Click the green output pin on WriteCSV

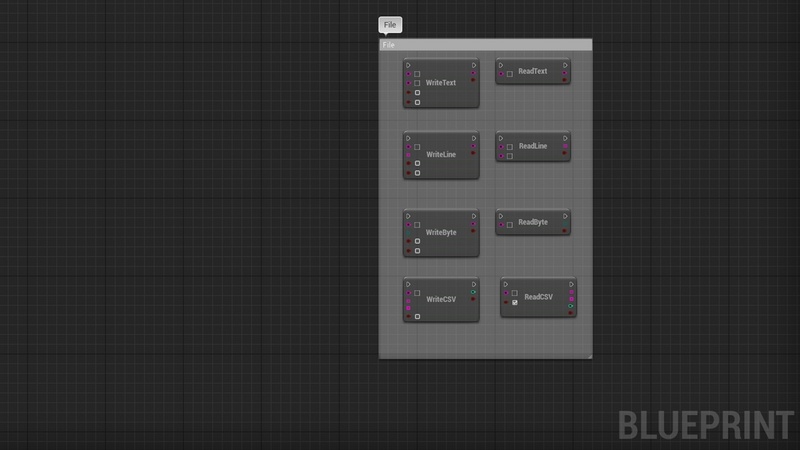pos(473,292)
